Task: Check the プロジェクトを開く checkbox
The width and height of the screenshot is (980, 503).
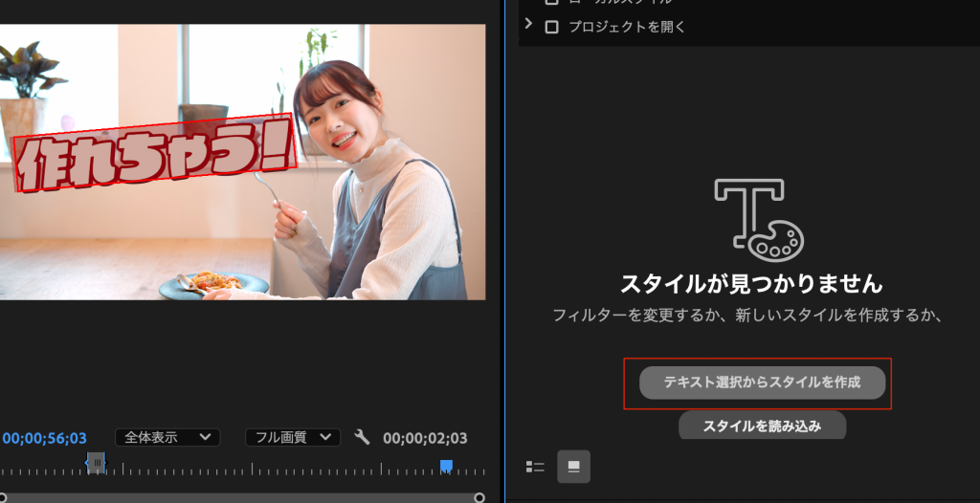Action: pos(551,27)
